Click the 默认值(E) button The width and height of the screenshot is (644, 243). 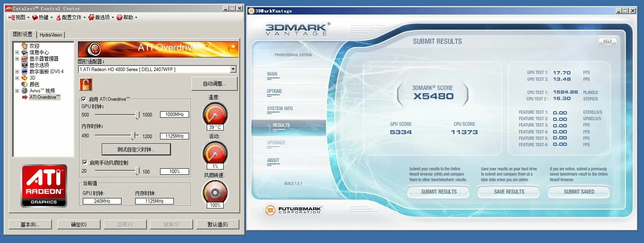pos(218,225)
